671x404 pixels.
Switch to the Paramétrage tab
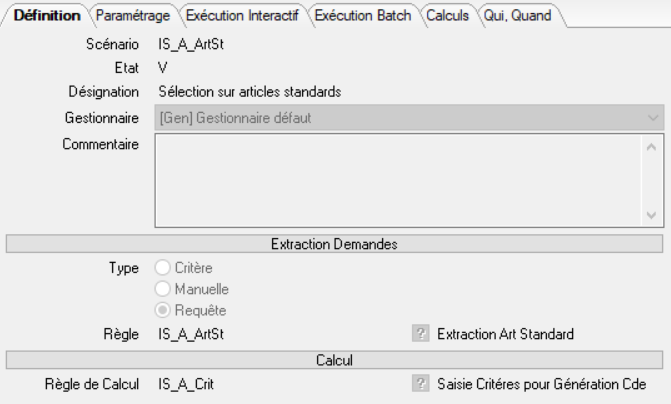(x=133, y=16)
